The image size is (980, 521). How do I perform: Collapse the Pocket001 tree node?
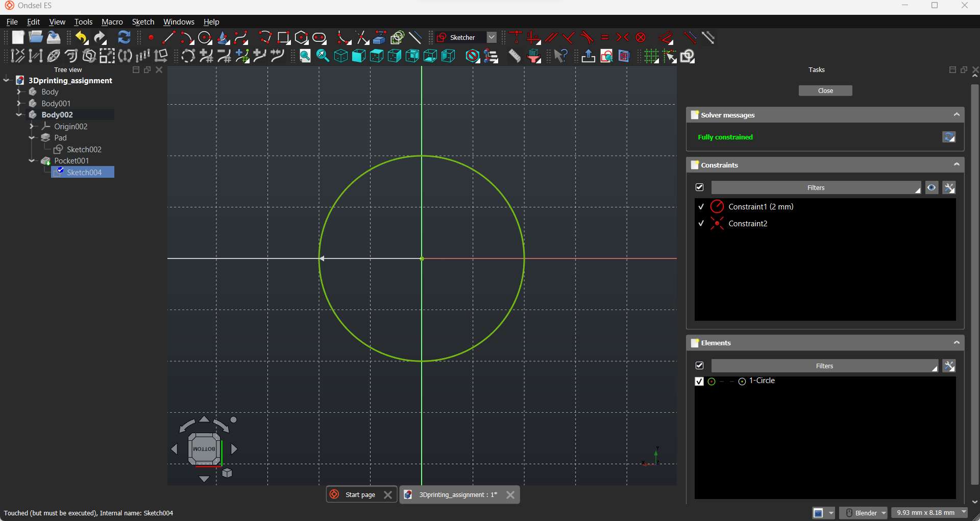pos(32,161)
